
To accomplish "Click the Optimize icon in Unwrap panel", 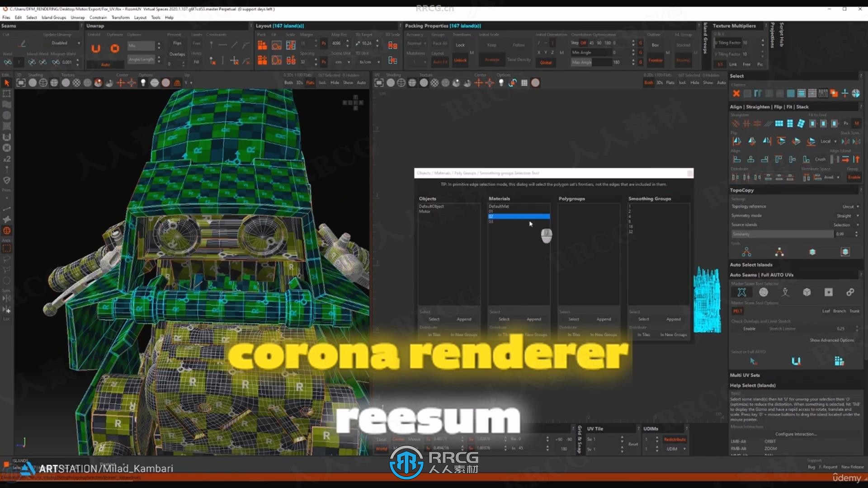I will coord(115,48).
